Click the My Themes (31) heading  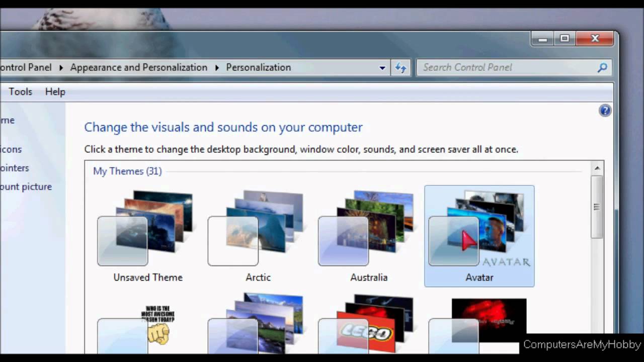tap(127, 171)
